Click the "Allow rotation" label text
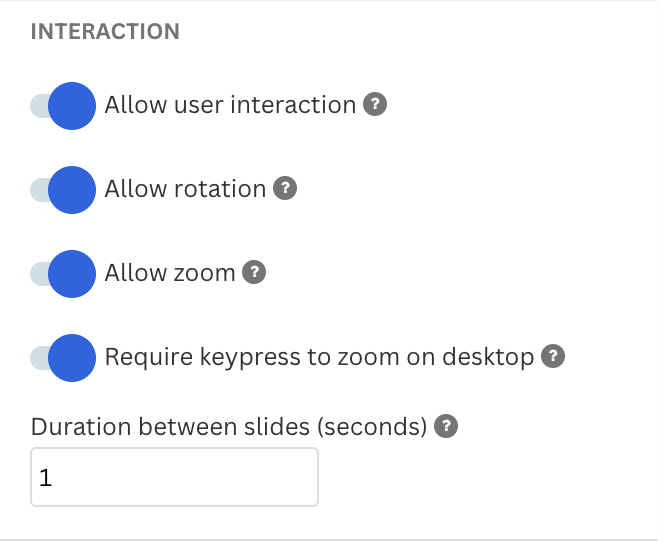This screenshot has width=658, height=542. (185, 189)
